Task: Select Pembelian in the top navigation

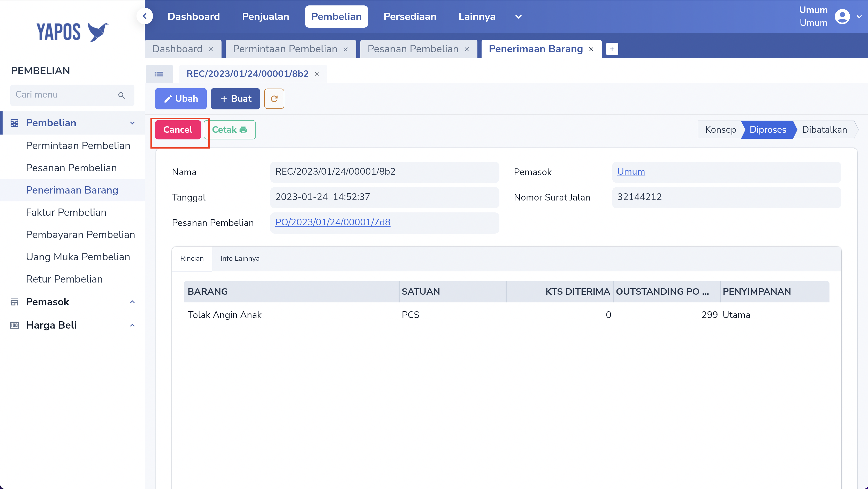Action: 336,17
